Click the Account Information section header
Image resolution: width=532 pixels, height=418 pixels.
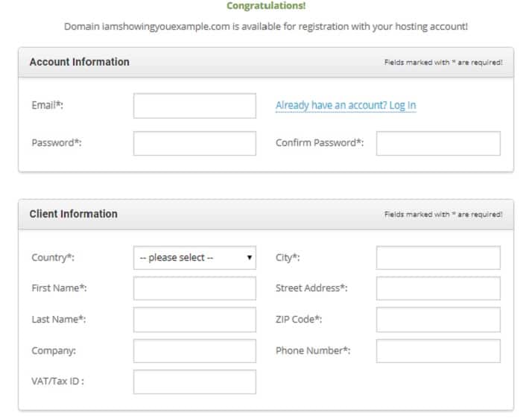[79, 62]
